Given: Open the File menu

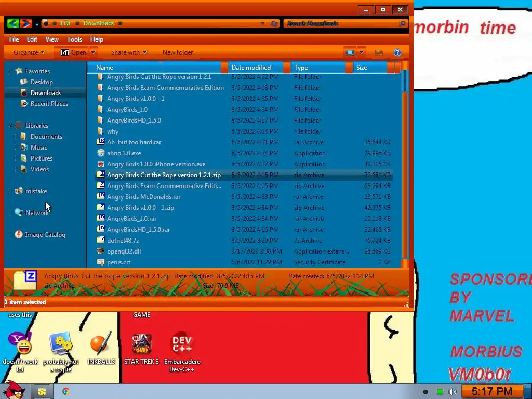Looking at the screenshot, I should tap(14, 39).
